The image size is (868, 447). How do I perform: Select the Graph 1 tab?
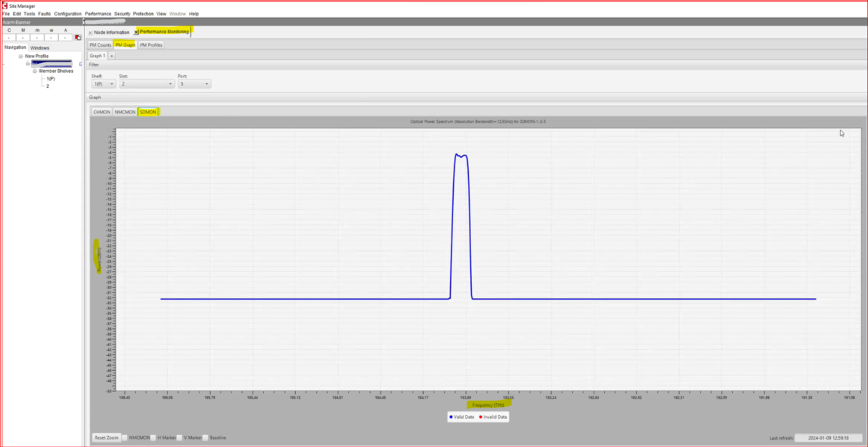click(x=97, y=56)
